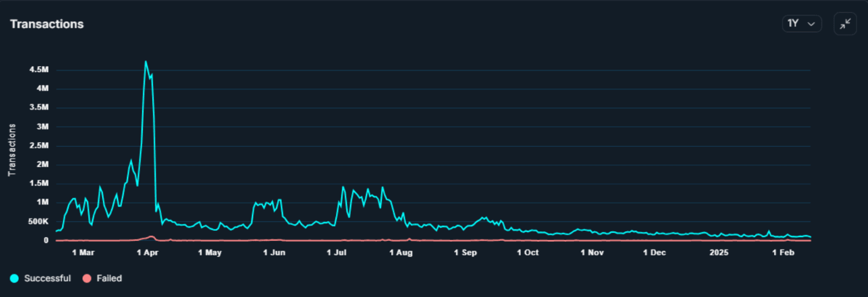Click the 2025 x-axis label

tap(718, 252)
